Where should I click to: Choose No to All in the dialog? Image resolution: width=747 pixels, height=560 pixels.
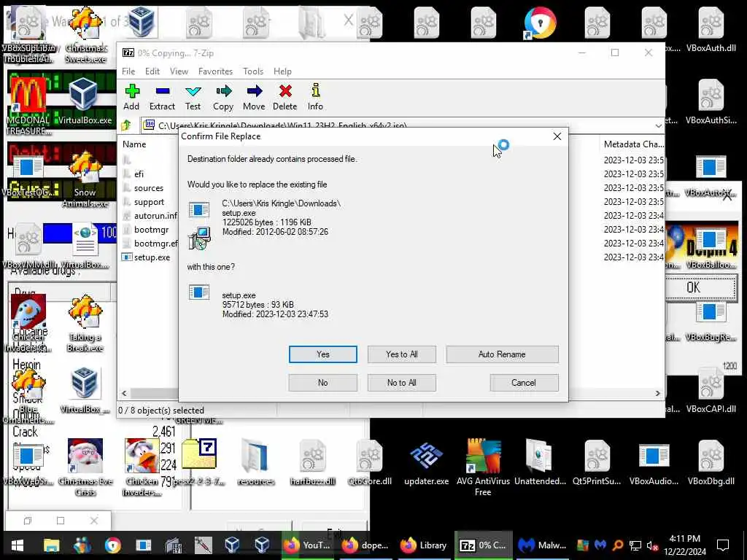(x=402, y=383)
